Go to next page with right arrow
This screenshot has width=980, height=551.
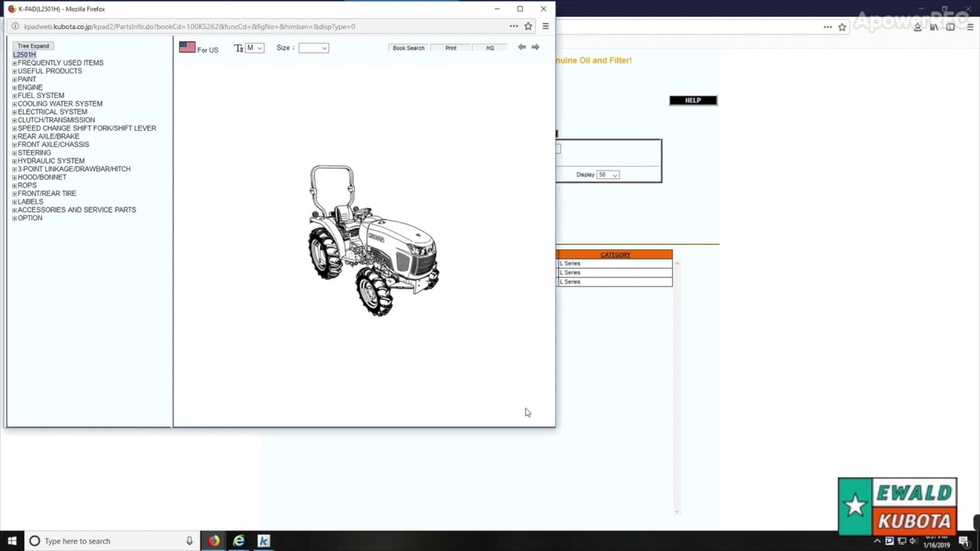tap(535, 47)
